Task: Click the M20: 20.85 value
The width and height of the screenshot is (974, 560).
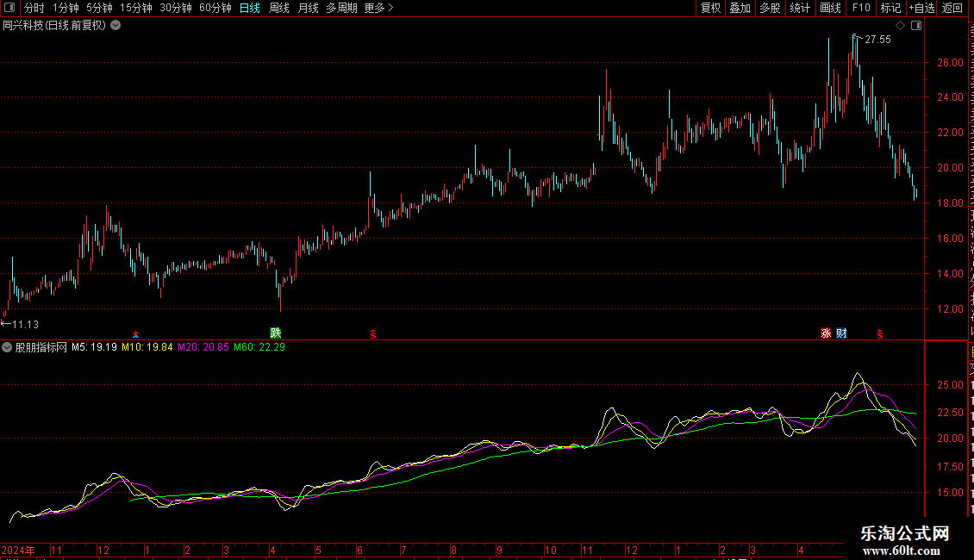Action: click(x=203, y=348)
